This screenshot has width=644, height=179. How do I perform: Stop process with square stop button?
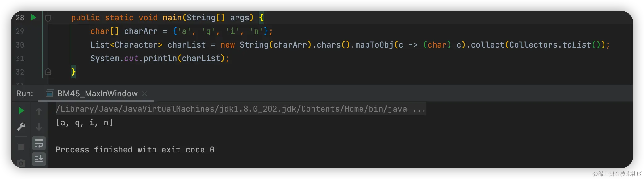click(21, 147)
